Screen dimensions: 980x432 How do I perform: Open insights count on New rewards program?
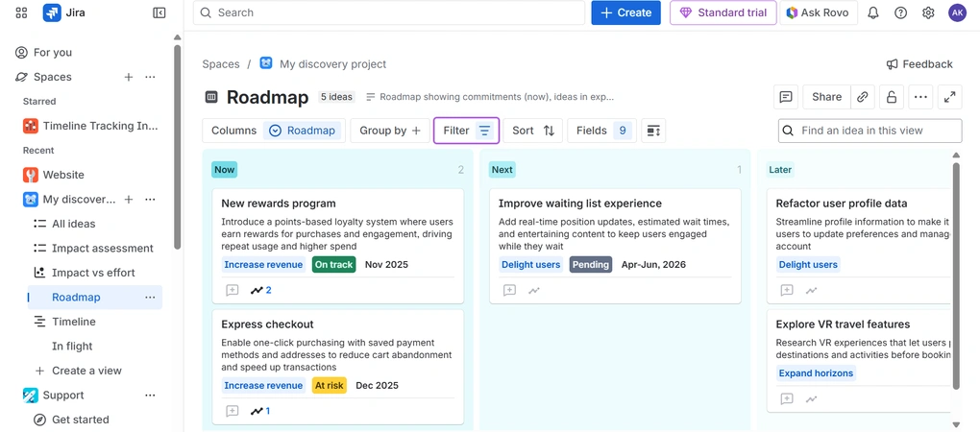[x=261, y=290]
